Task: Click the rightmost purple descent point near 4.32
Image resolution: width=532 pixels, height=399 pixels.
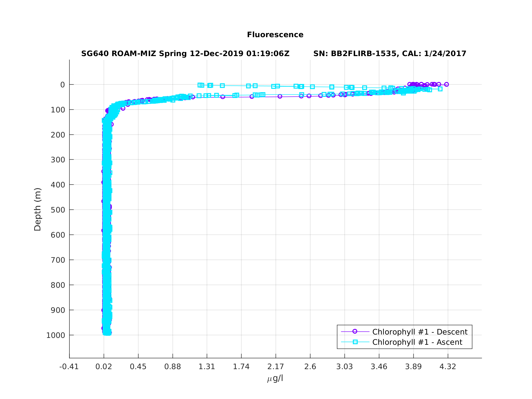Action: [x=446, y=84]
